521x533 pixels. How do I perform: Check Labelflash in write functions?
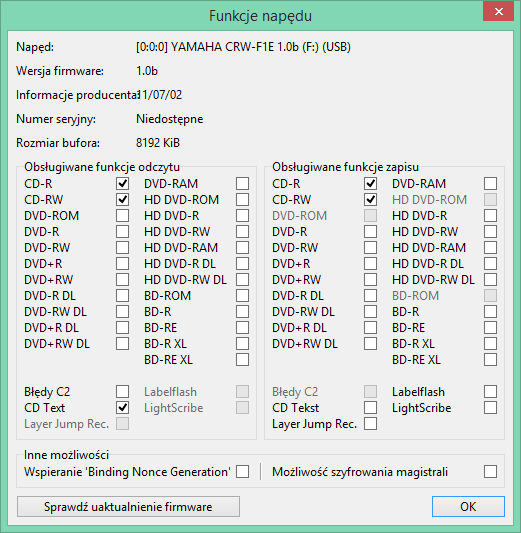point(490,392)
